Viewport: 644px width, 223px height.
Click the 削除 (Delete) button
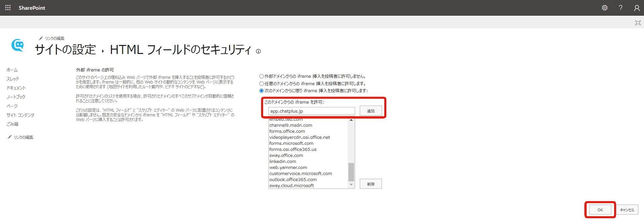click(371, 184)
